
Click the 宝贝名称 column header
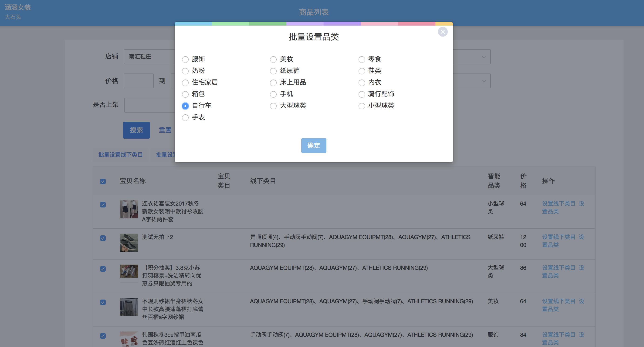click(132, 181)
